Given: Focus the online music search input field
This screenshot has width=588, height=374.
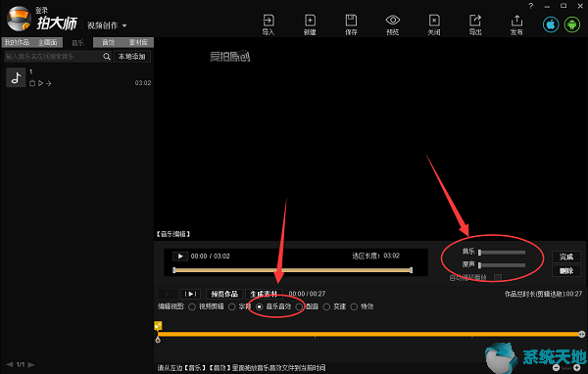Looking at the screenshot, I should coord(54,56).
